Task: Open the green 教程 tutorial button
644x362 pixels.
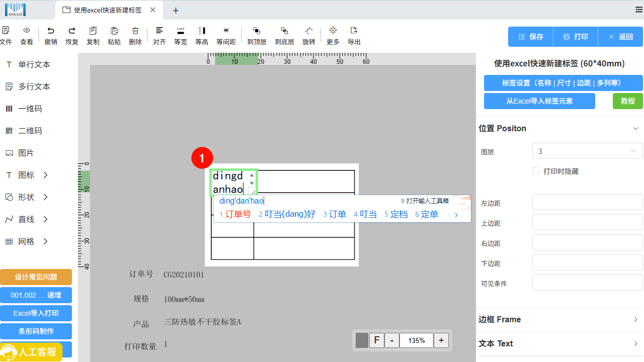Action: click(628, 101)
